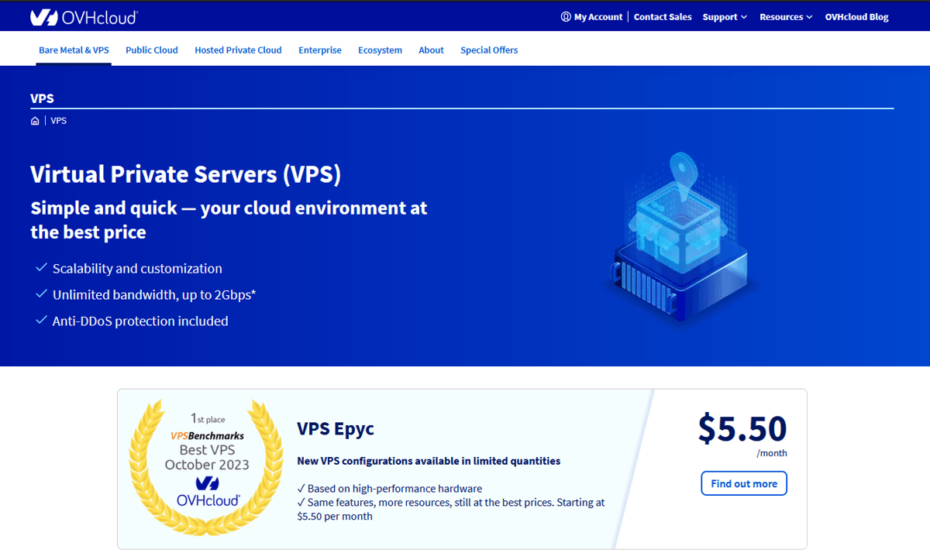Open the Ecosystem menu
This screenshot has width=930, height=560.
380,50
